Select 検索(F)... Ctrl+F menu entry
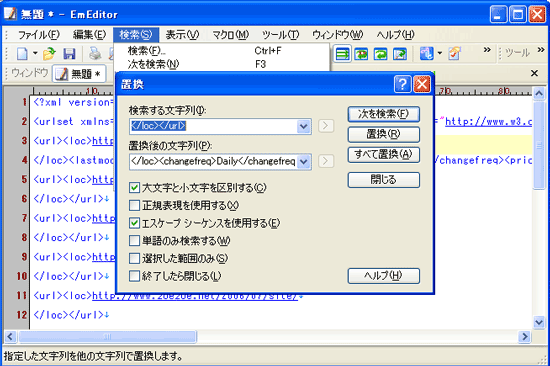 click(x=222, y=51)
